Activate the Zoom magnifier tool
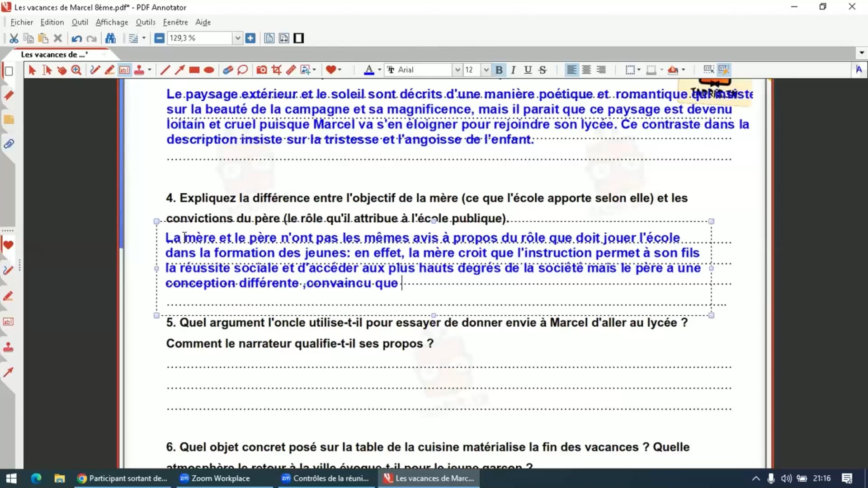This screenshot has width=868, height=488. tap(76, 70)
